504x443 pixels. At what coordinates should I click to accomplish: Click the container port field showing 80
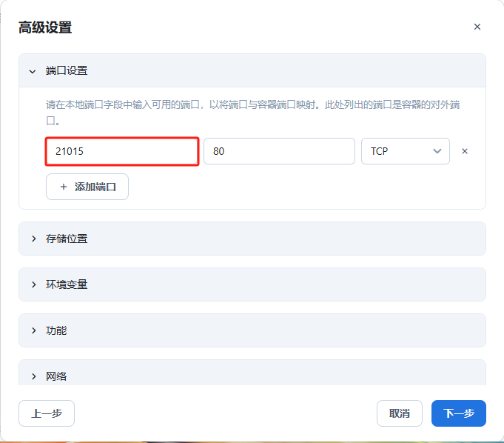click(x=279, y=151)
